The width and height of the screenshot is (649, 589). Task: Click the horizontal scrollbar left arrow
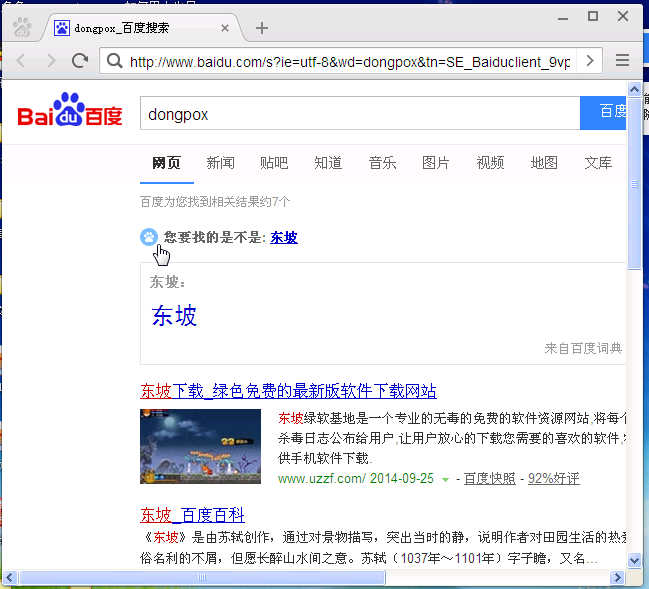tap(10, 577)
